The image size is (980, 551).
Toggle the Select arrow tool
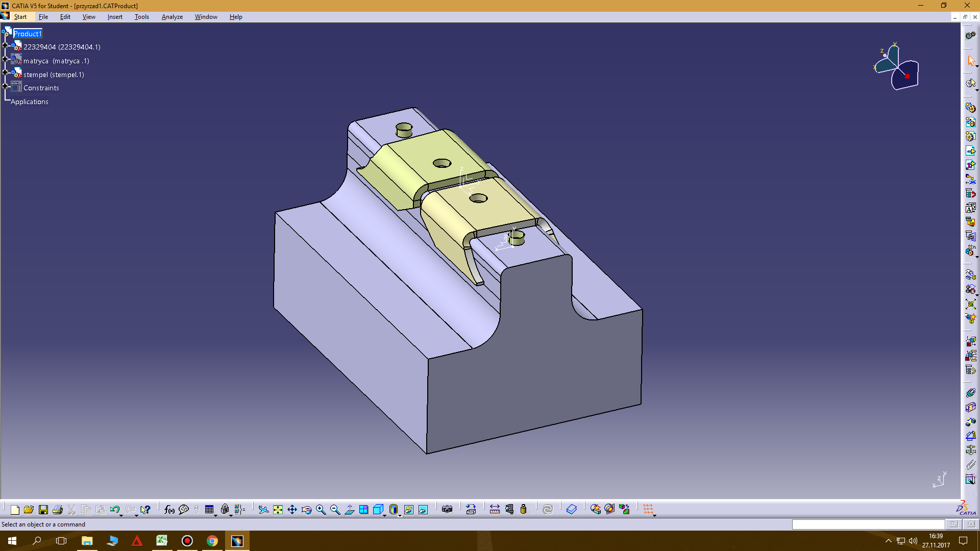(x=971, y=61)
